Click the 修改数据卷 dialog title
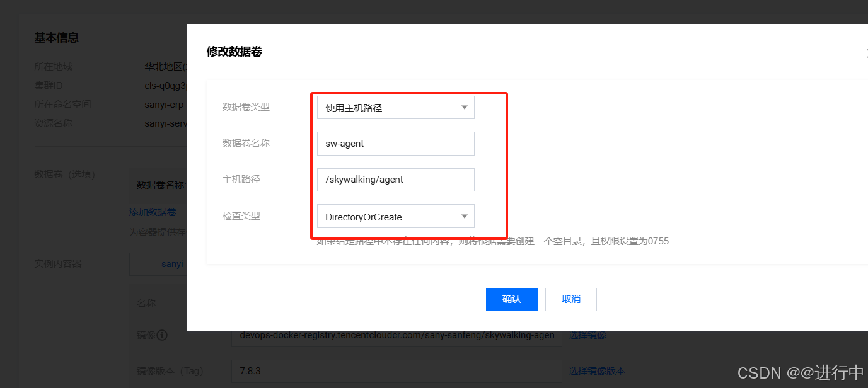 pyautogui.click(x=234, y=52)
